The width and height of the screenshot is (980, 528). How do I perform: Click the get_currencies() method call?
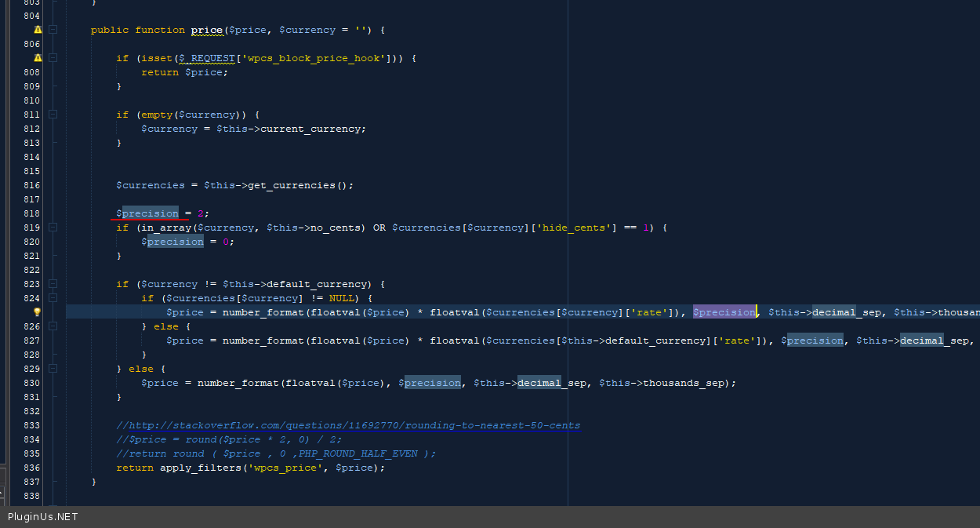pyautogui.click(x=299, y=185)
